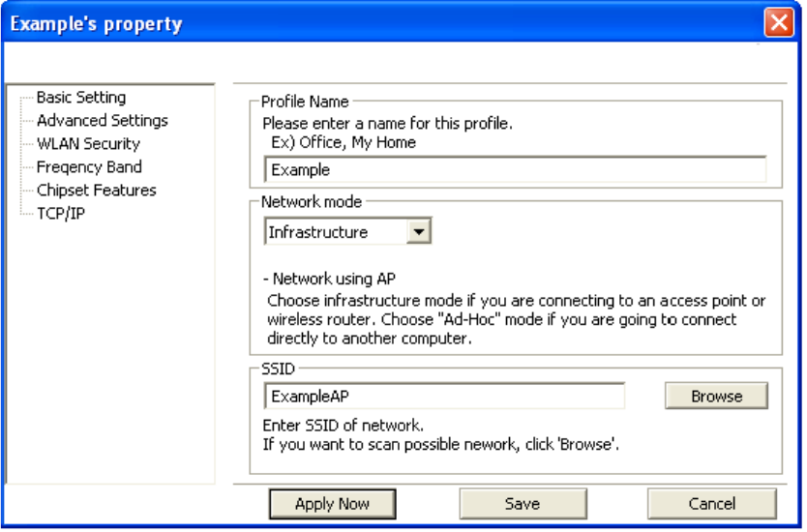Expand the Network mode dropdown arrow
Viewport: 807px width, 532px height.
click(x=419, y=231)
